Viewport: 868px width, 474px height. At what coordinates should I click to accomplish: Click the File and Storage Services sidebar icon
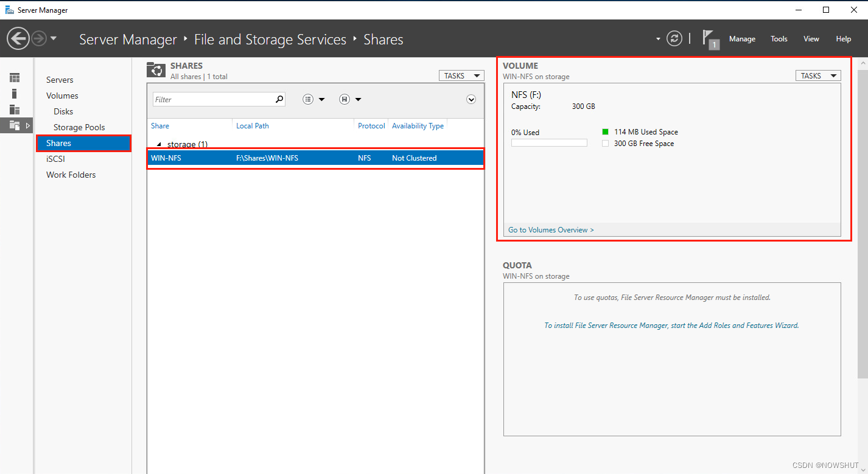click(x=13, y=125)
